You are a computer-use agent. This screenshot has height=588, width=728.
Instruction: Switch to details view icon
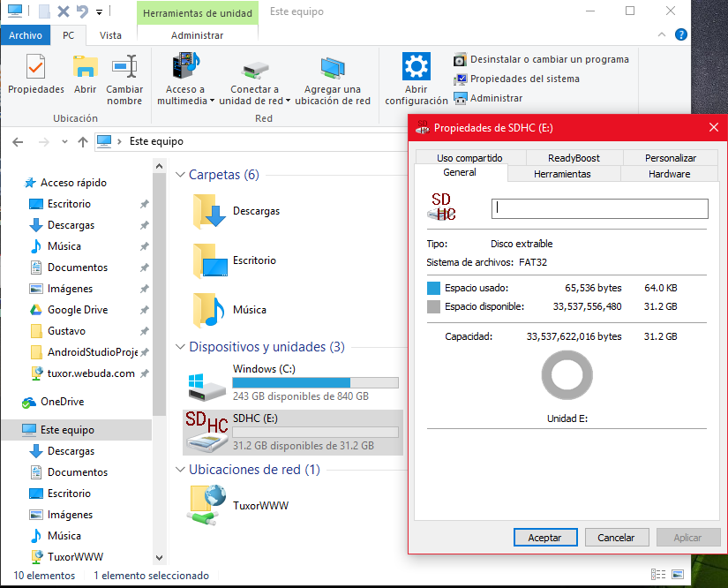tap(658, 575)
